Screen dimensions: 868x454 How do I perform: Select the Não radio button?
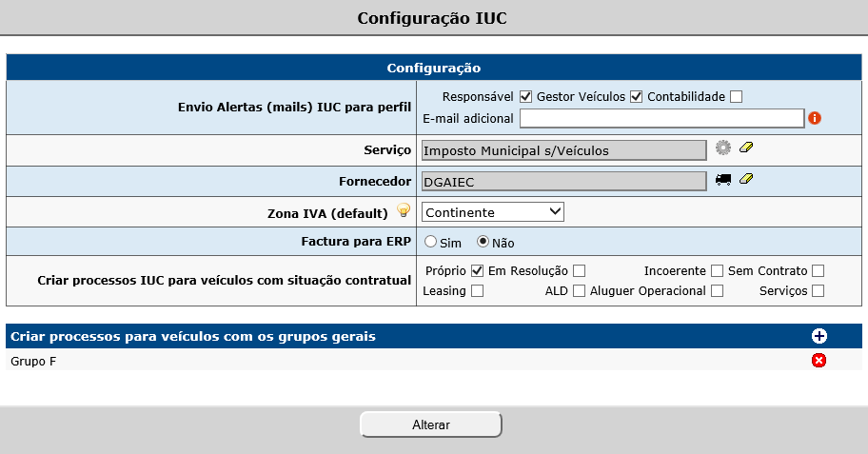point(483,242)
